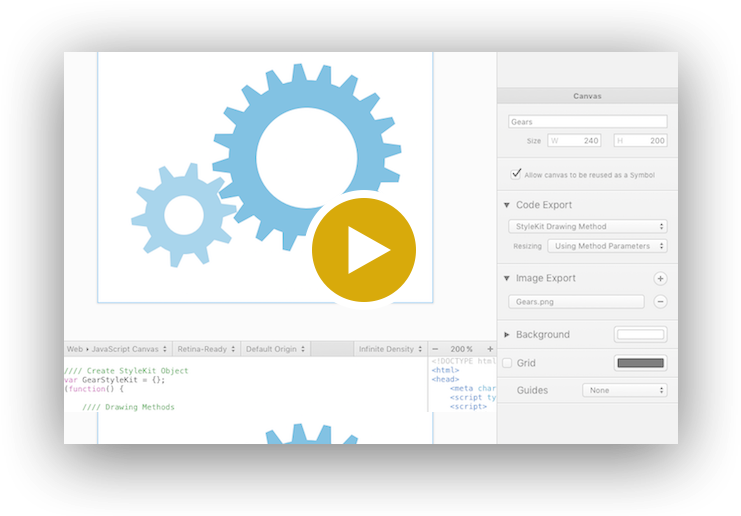
Task: Zoom in with the plus icon beside 200 %
Action: (x=490, y=349)
